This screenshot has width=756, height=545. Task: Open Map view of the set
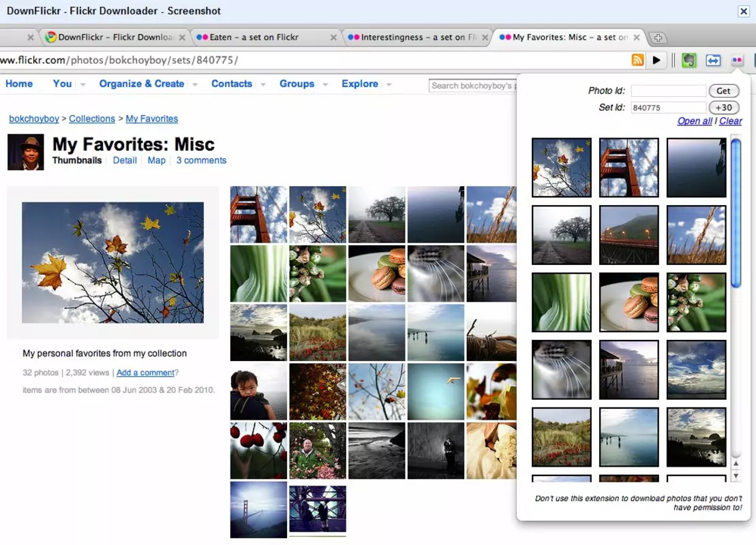click(156, 161)
